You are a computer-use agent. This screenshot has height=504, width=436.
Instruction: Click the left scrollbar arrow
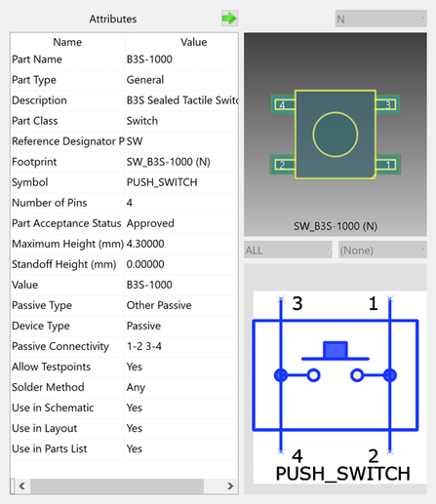22,485
